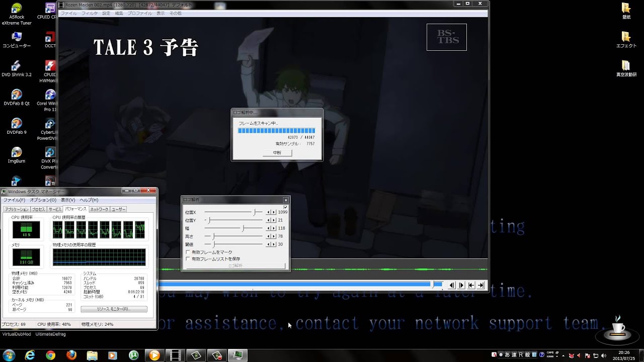Open uTorrent from the taskbar

click(134, 355)
